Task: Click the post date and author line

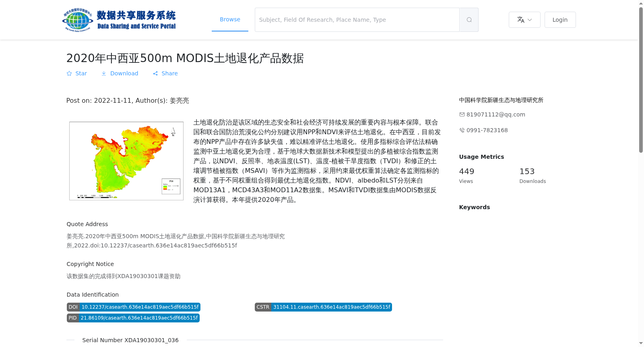Action: click(128, 101)
